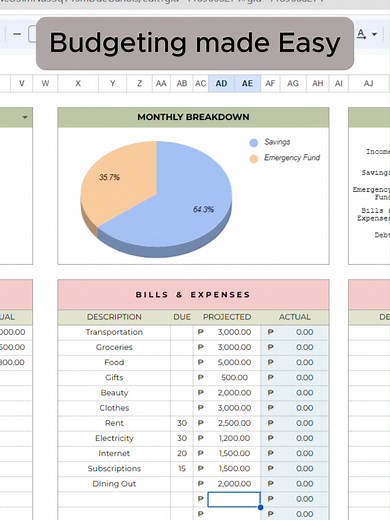Select column header AG
This screenshot has width=390, height=520.
point(293,83)
